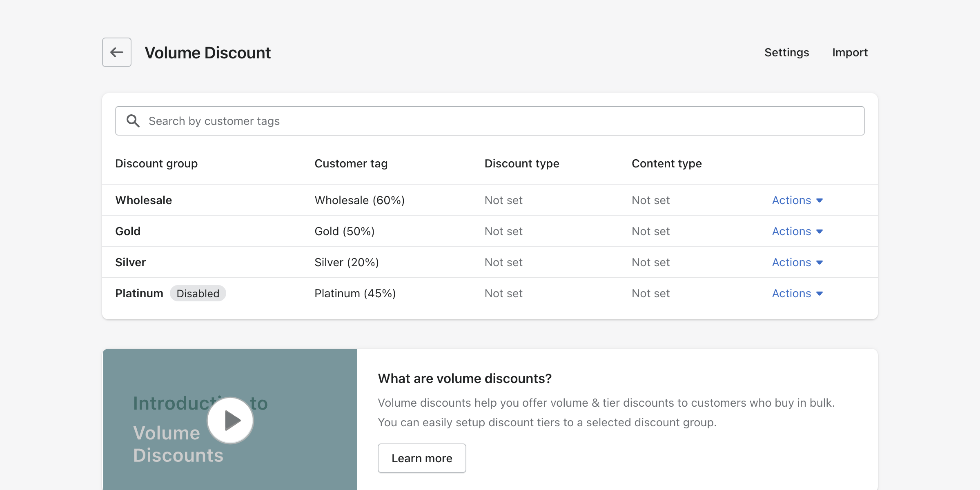The height and width of the screenshot is (490, 980).
Task: Click the Wholesale Actions dropdown arrow
Action: pos(821,200)
